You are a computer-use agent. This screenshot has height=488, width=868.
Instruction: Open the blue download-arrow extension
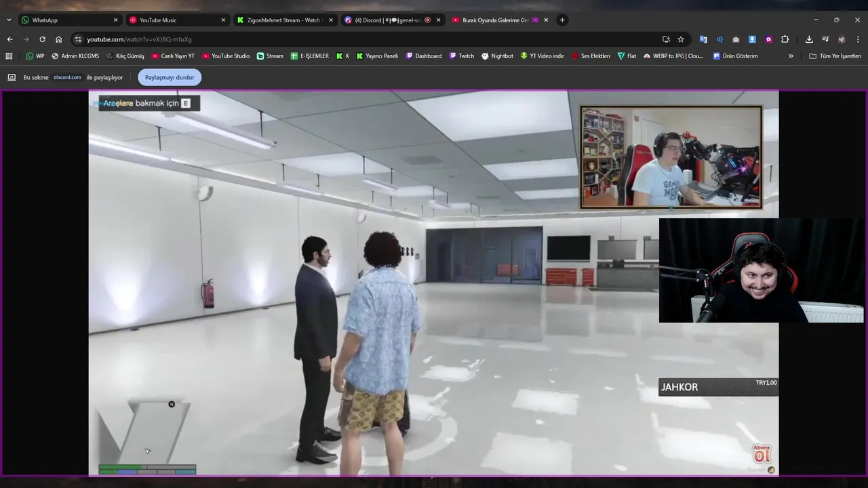(x=752, y=39)
